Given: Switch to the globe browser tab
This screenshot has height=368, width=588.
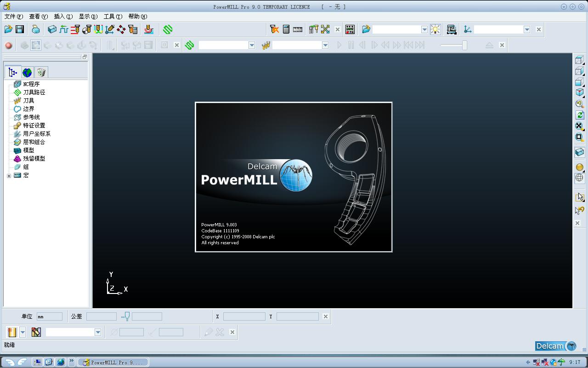Looking at the screenshot, I should point(27,72).
